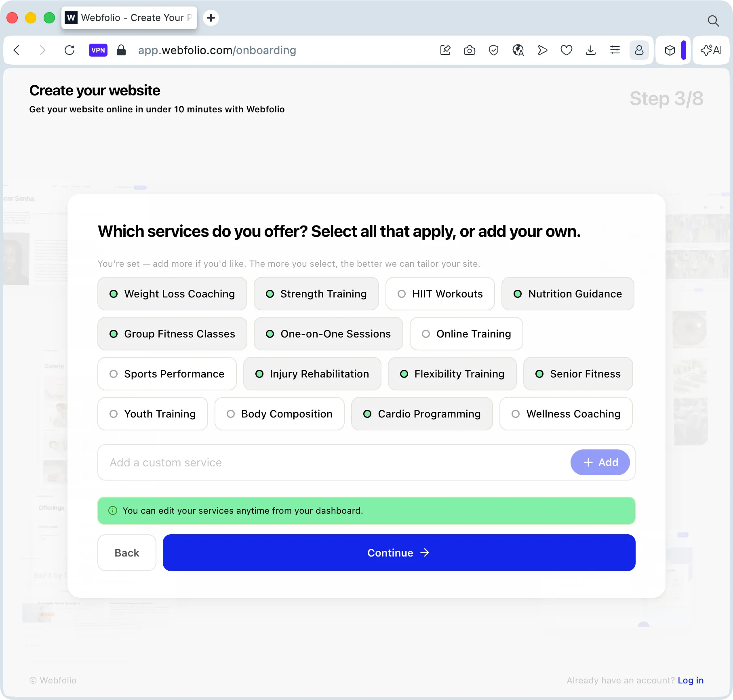Click the address bar URL
The image size is (733, 700).
217,50
